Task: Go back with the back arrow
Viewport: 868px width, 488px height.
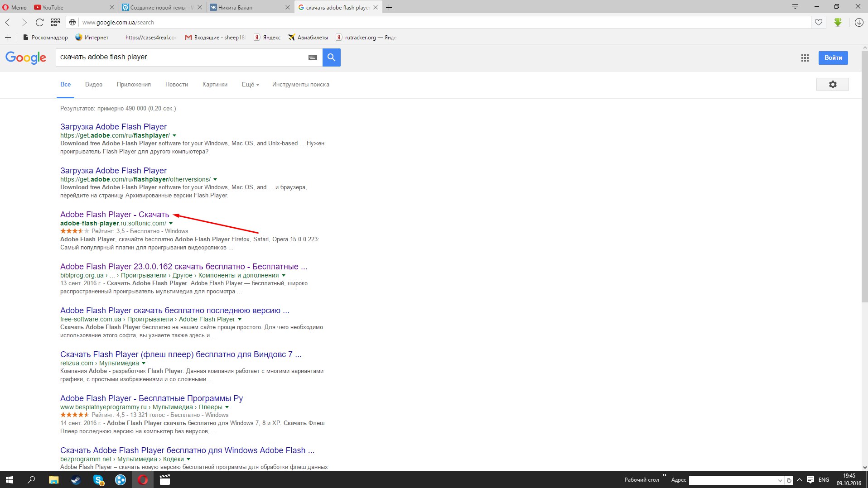Action: pos(8,22)
